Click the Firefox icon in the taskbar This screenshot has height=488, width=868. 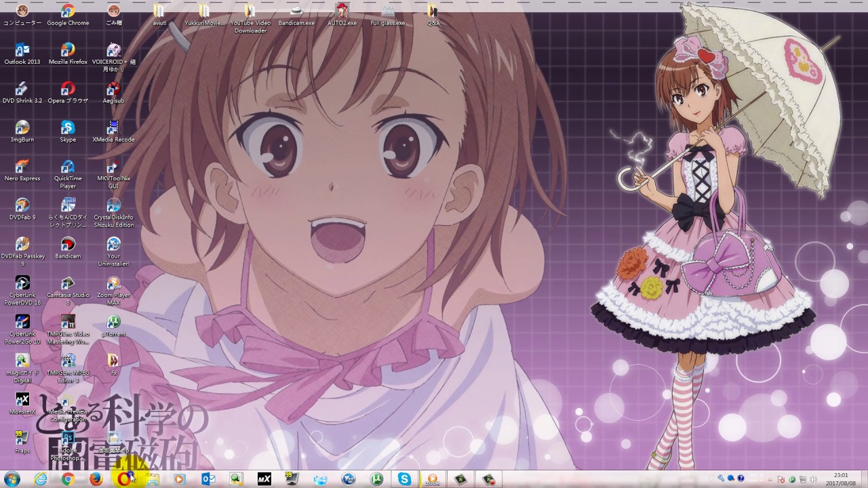pyautogui.click(x=96, y=479)
